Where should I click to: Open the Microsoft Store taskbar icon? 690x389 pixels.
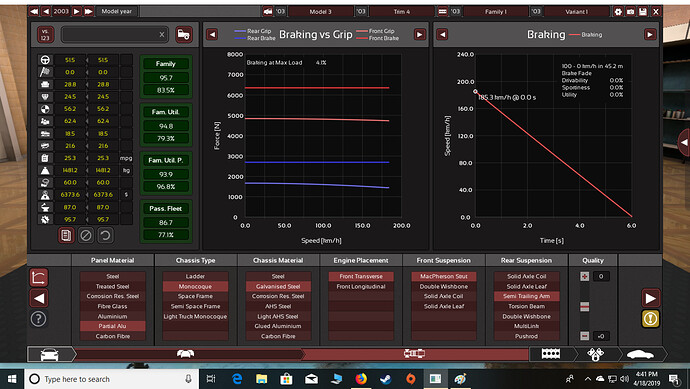[x=286, y=379]
